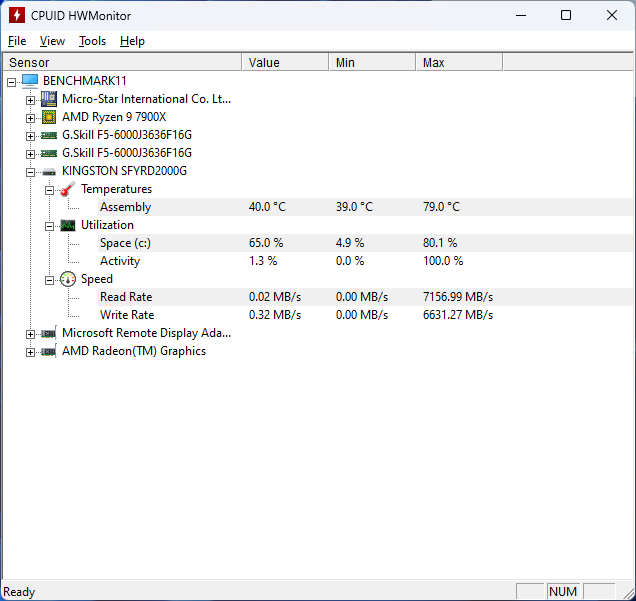Click the 40.0 °C Assembly value
The image size is (636, 601).
coord(267,207)
